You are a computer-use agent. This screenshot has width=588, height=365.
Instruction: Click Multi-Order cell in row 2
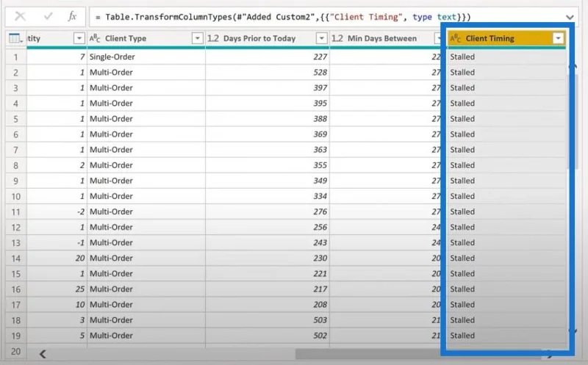146,72
